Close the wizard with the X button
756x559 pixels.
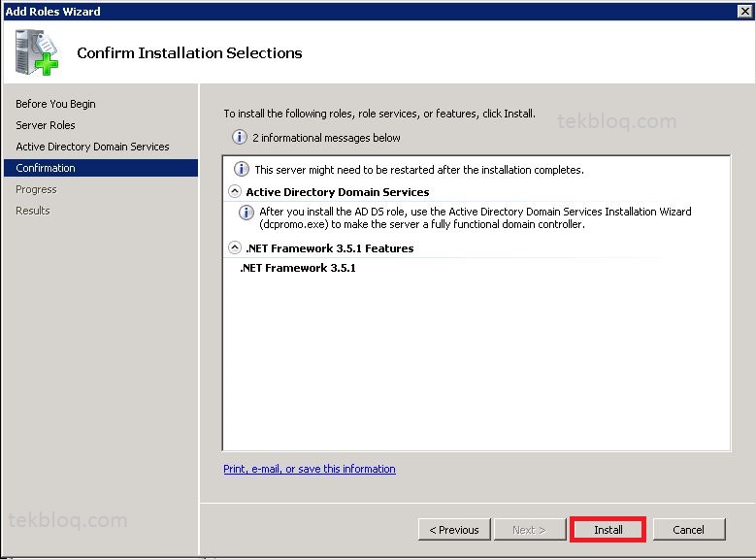[x=745, y=11]
